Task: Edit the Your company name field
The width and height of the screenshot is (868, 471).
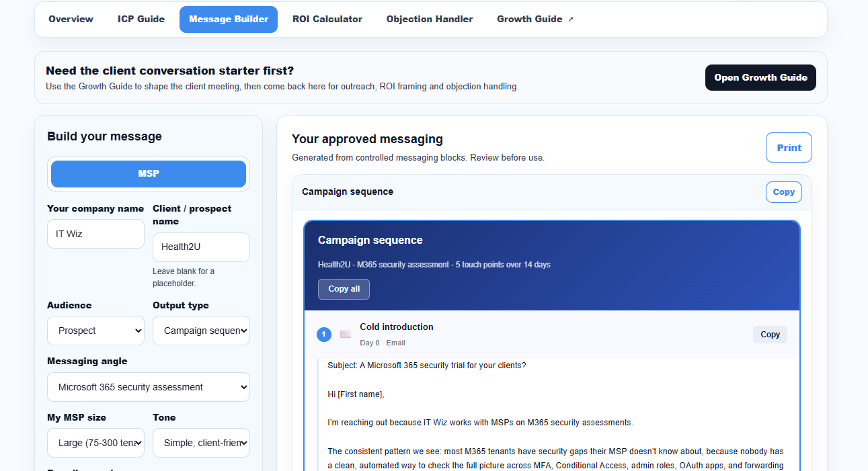Action: coord(95,234)
